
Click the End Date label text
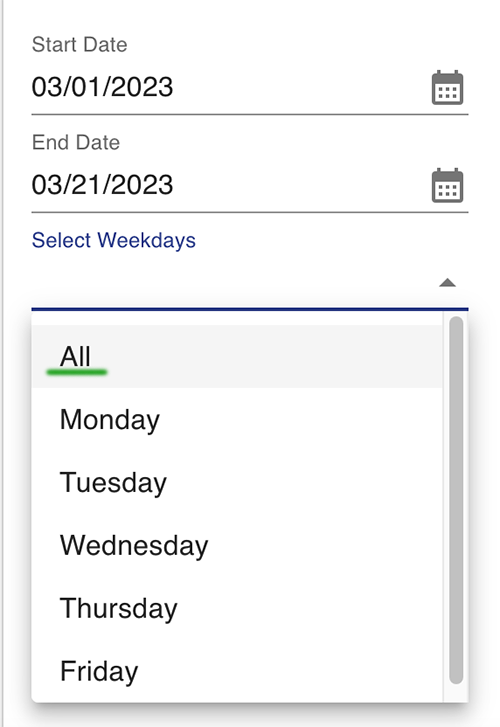click(76, 142)
